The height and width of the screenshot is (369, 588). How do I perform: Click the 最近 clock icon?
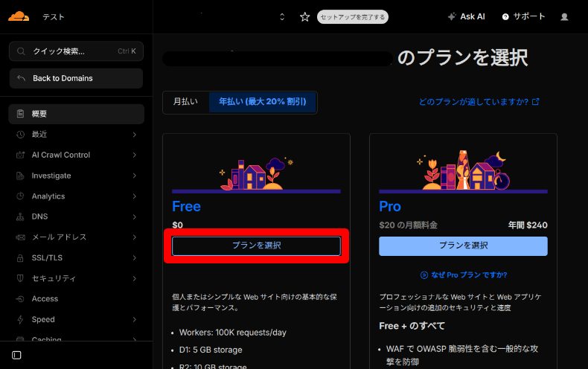click(20, 134)
